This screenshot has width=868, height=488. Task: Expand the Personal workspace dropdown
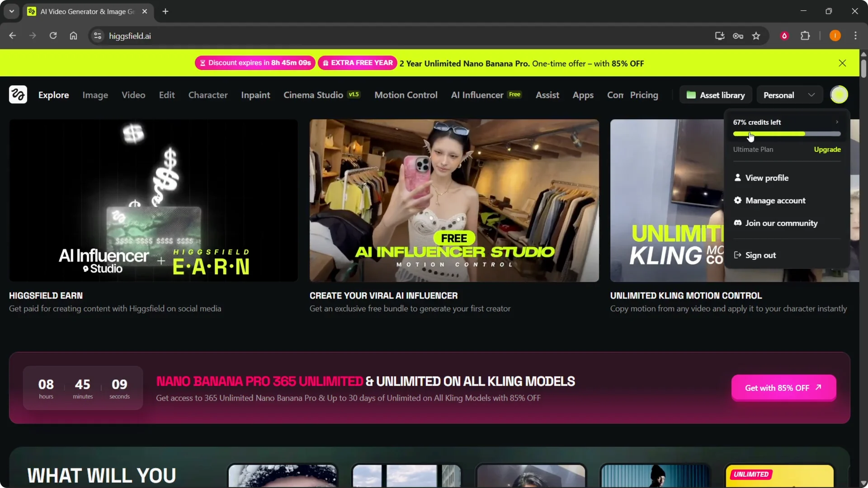[x=789, y=95]
